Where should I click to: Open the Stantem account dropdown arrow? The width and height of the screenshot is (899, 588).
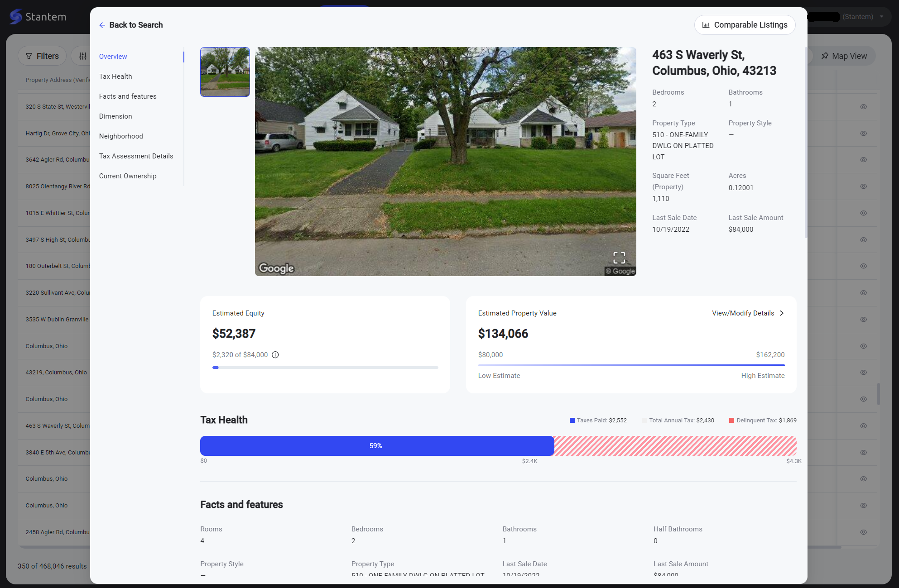[881, 17]
